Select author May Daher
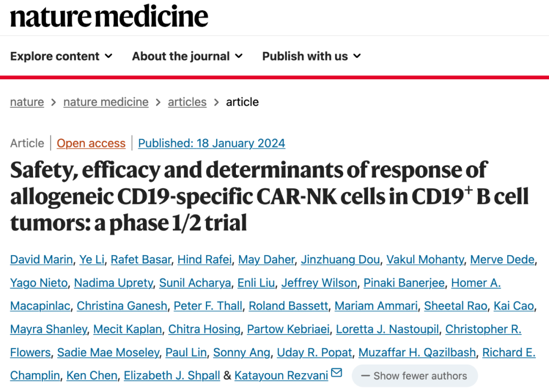This screenshot has height=392, width=549. tap(266, 260)
